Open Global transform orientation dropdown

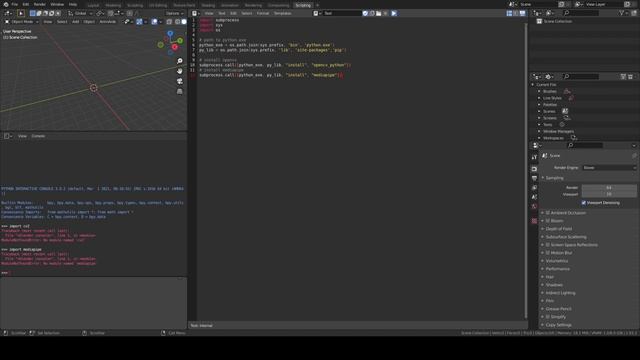pyautogui.click(x=80, y=13)
